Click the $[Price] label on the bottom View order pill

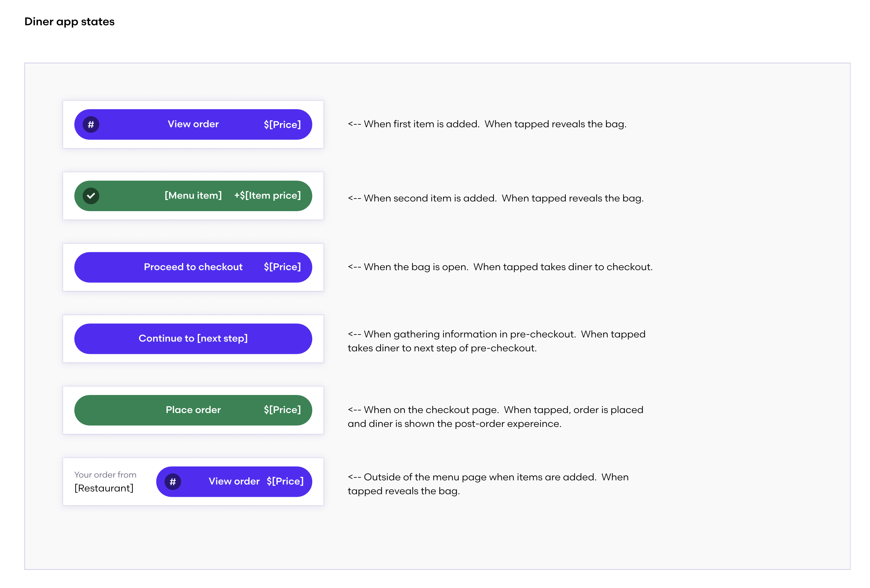point(285,482)
